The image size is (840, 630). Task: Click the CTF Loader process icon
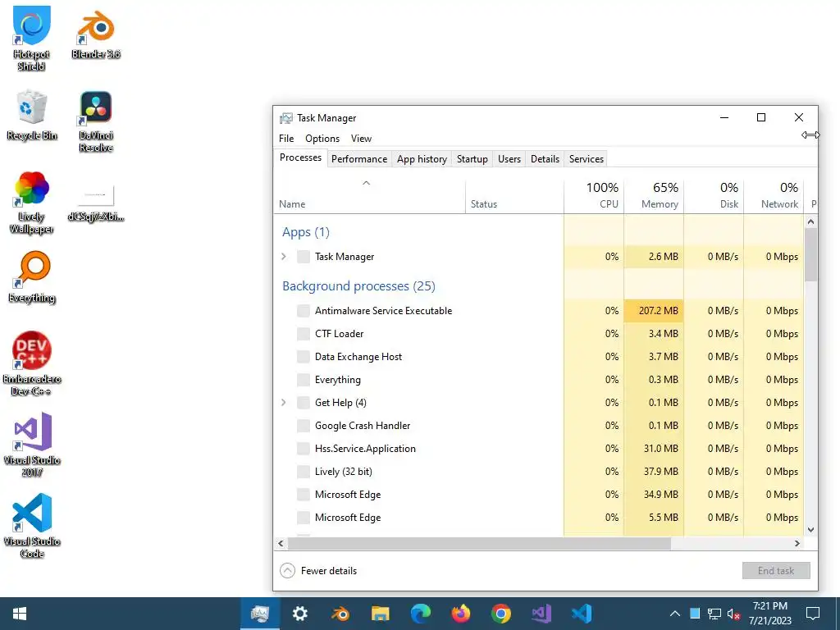click(x=304, y=334)
